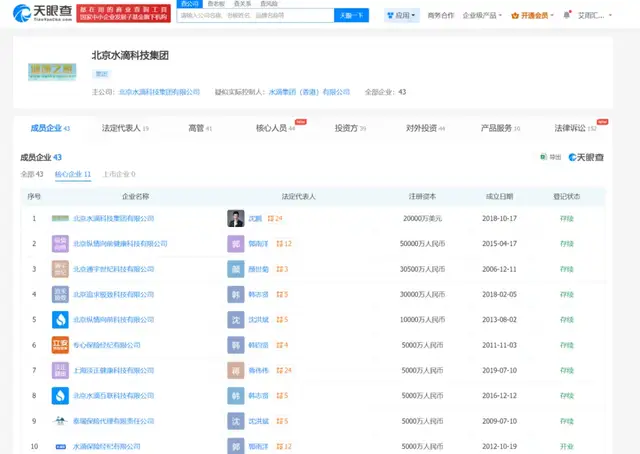640x454 pixels.
Task: Click the 北京水滴科技集团 group logo image
Action: (x=54, y=72)
